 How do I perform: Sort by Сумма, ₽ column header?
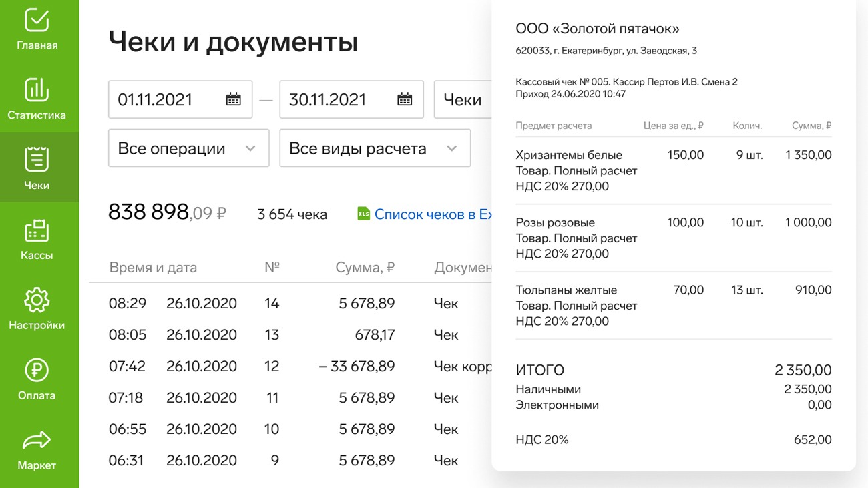365,268
